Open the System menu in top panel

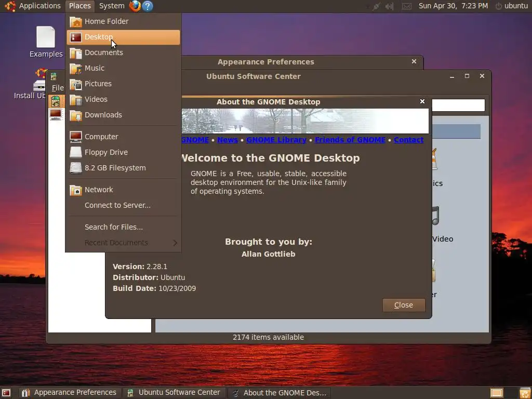click(112, 6)
